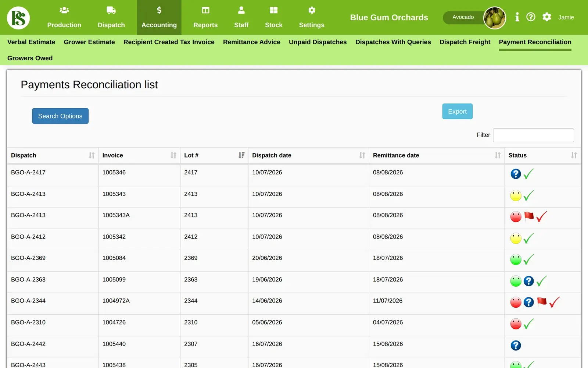This screenshot has width=588, height=368.
Task: Open the Production menu
Action: (64, 17)
